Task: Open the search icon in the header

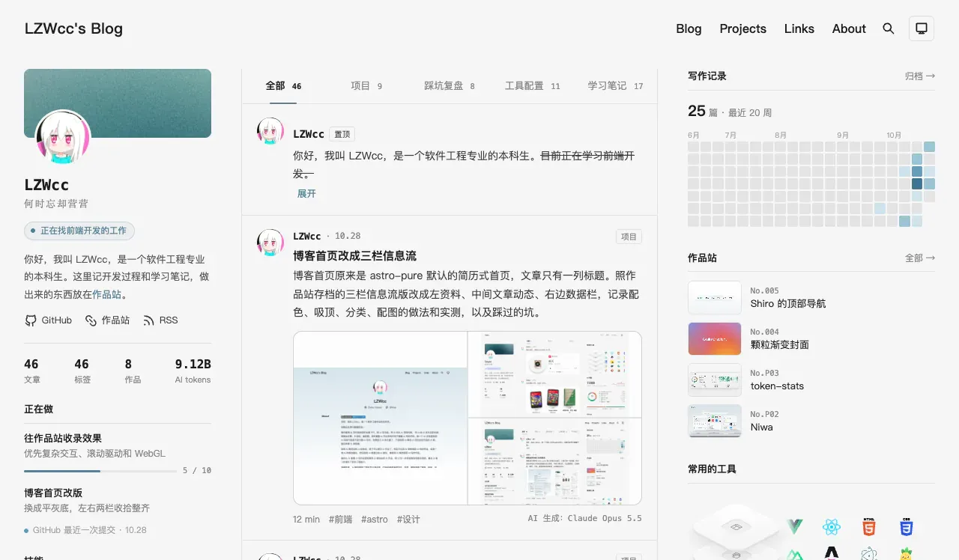Action: coord(889,28)
